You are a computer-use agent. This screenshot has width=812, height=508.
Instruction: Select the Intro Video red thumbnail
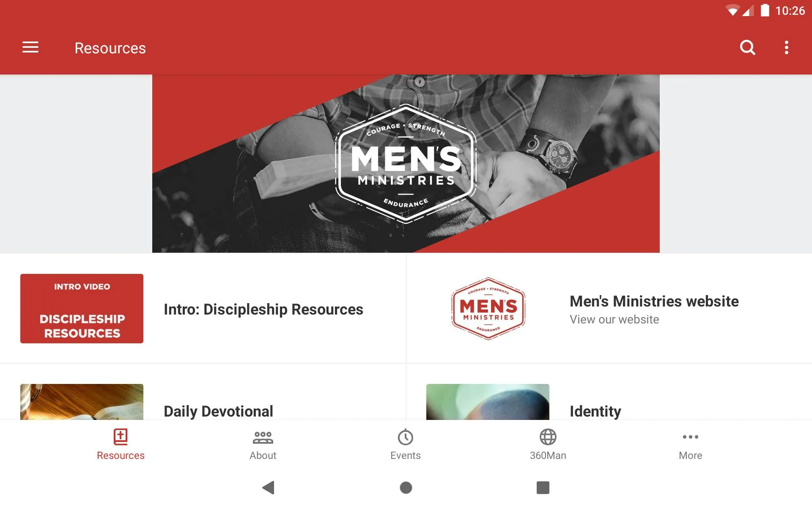pyautogui.click(x=81, y=309)
